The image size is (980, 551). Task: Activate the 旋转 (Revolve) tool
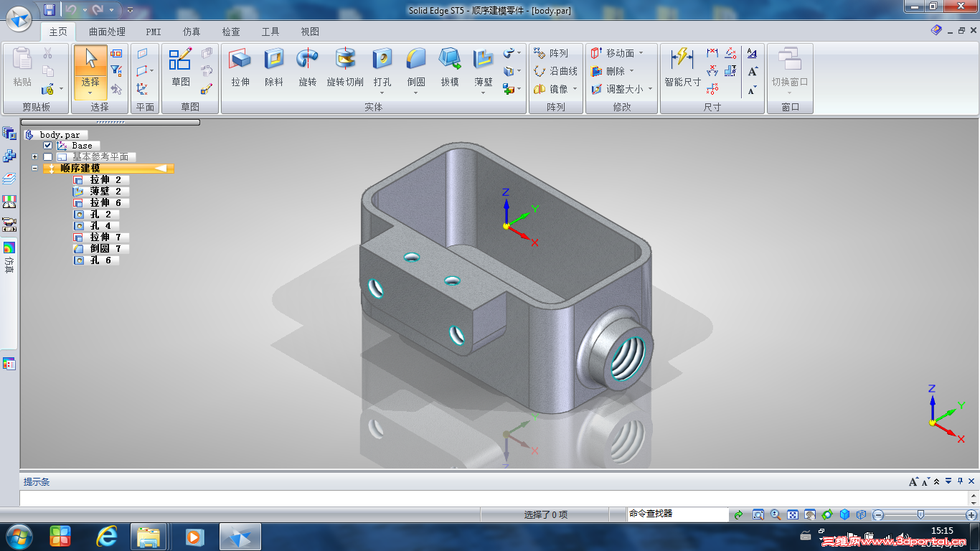308,67
